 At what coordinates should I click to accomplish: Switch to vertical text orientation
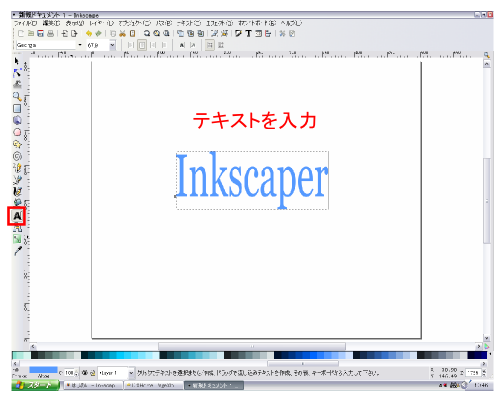[221, 45]
